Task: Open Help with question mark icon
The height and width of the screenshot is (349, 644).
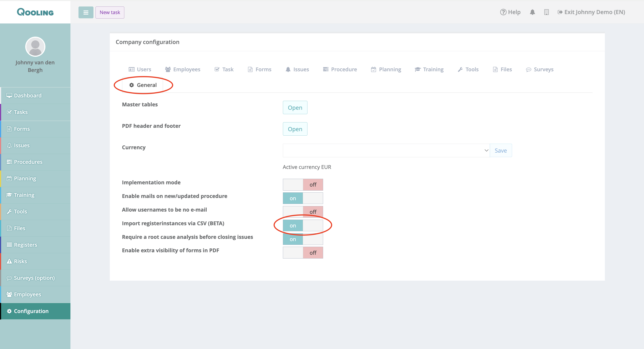Action: coord(510,12)
